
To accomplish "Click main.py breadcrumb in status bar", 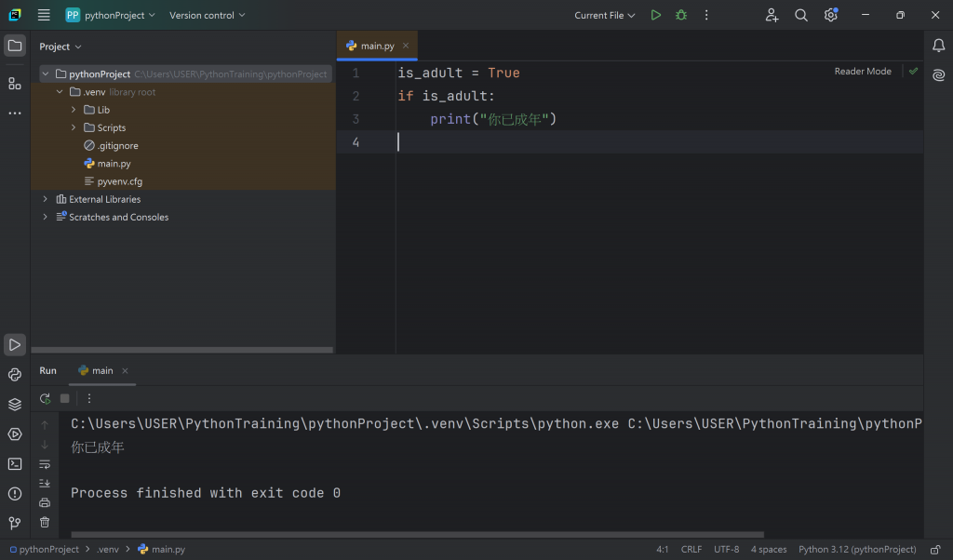I will [162, 550].
